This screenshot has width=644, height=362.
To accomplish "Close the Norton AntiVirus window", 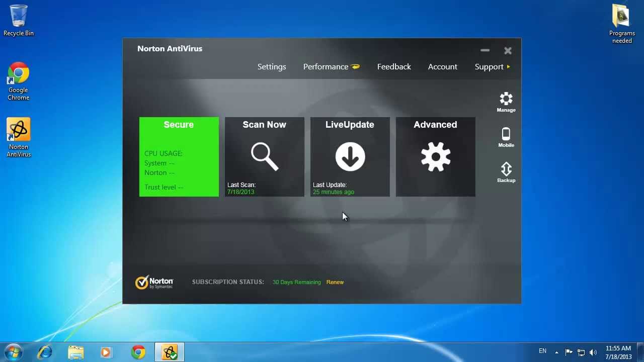I will [x=508, y=50].
